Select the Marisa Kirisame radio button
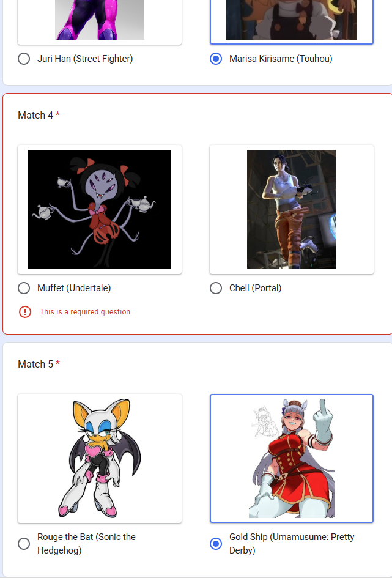Screen dimensions: 392x578 pos(216,59)
